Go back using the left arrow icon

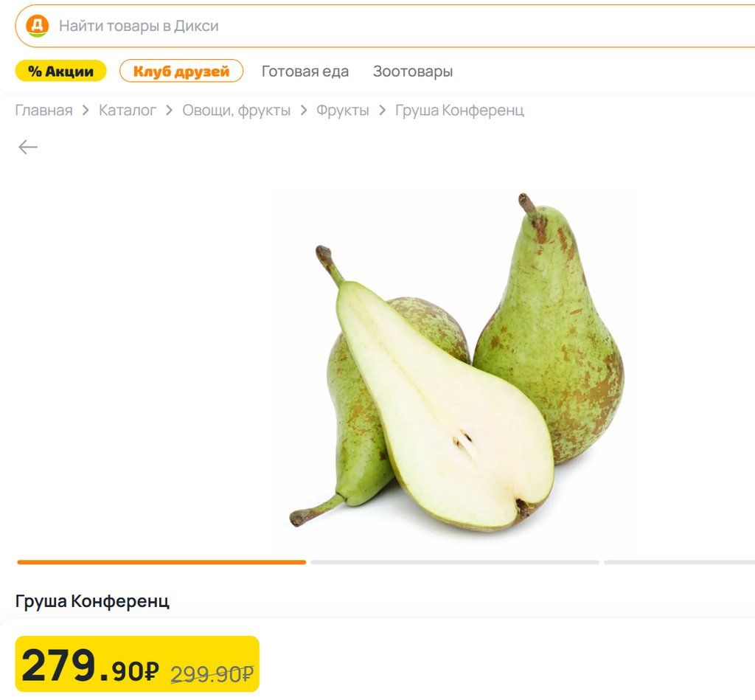(28, 147)
